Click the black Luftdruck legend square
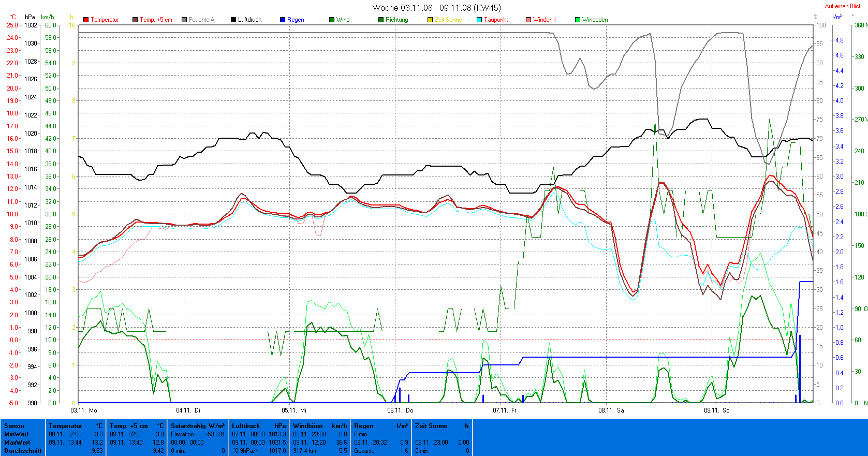Viewport: 868px width, 456px height. 233,20
